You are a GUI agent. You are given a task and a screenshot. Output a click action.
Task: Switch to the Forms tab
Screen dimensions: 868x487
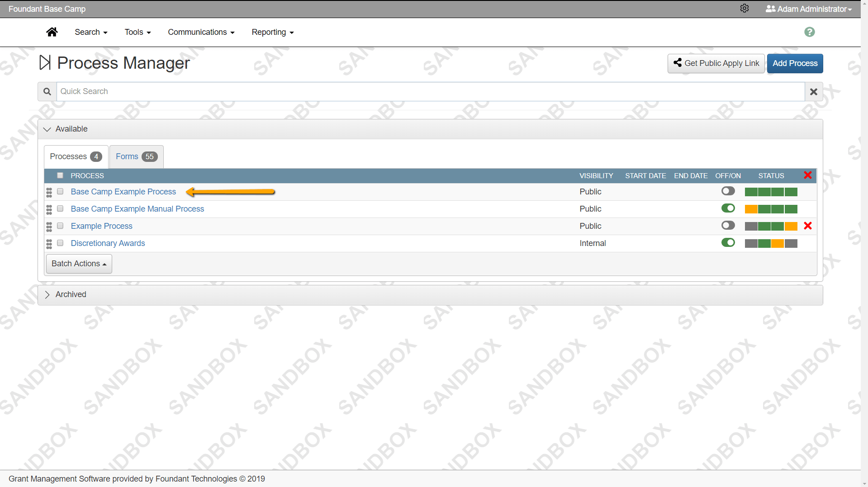[137, 156]
